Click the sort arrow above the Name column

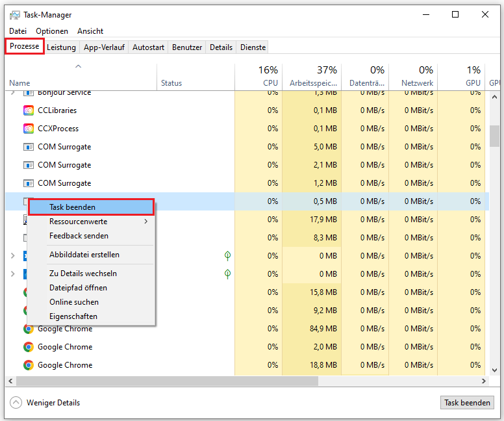pyautogui.click(x=78, y=66)
